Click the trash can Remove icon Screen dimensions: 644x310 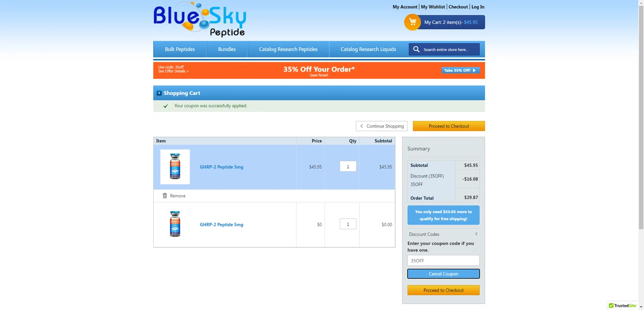point(165,196)
